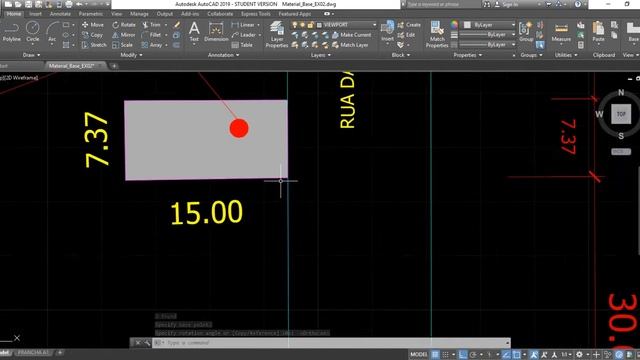Open Layer Properties manager
The height and width of the screenshot is (360, 640).
click(277, 35)
